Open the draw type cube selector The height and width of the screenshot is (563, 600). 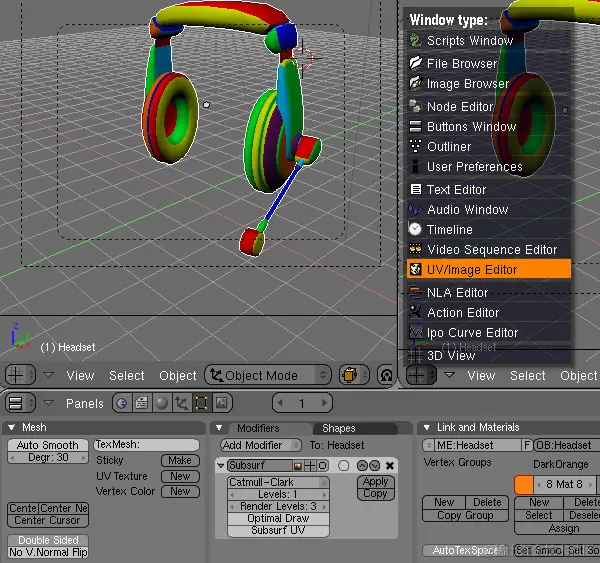354,375
